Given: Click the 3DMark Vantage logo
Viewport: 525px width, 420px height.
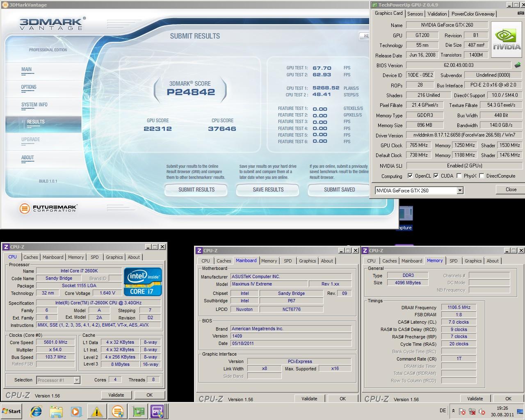Looking at the screenshot, I should pyautogui.click(x=52, y=23).
